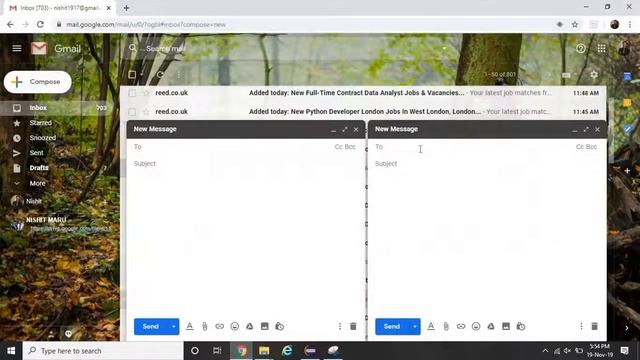Open the Snoozed folder
The image size is (640, 360).
click(x=42, y=138)
